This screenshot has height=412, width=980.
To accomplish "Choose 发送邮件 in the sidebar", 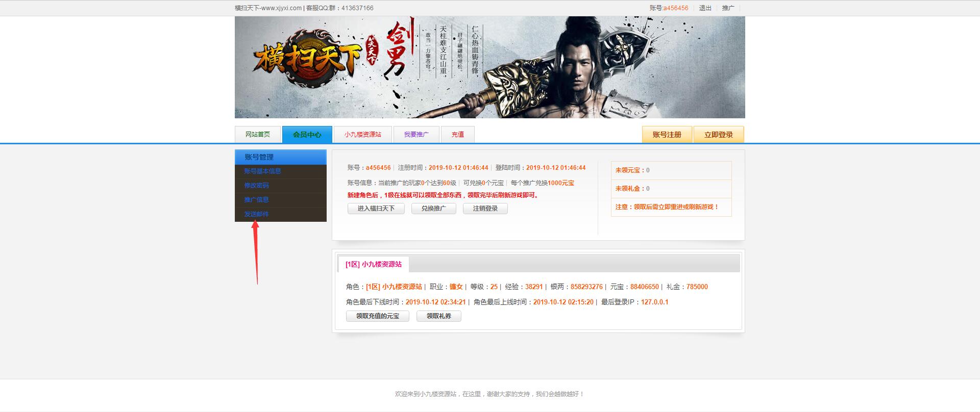I will [256, 214].
